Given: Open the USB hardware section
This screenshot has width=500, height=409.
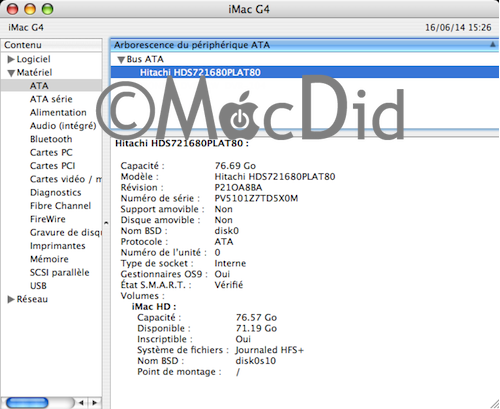Looking at the screenshot, I should (38, 286).
